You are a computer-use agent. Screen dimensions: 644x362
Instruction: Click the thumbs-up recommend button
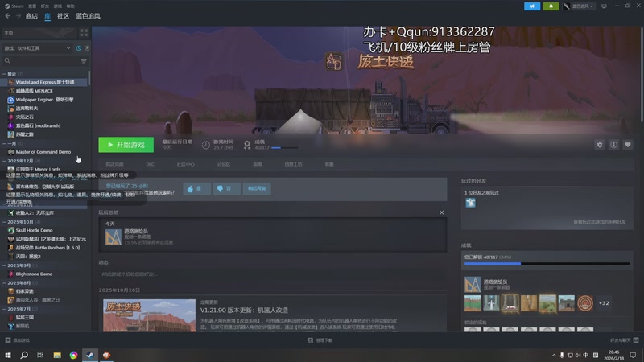(196, 188)
